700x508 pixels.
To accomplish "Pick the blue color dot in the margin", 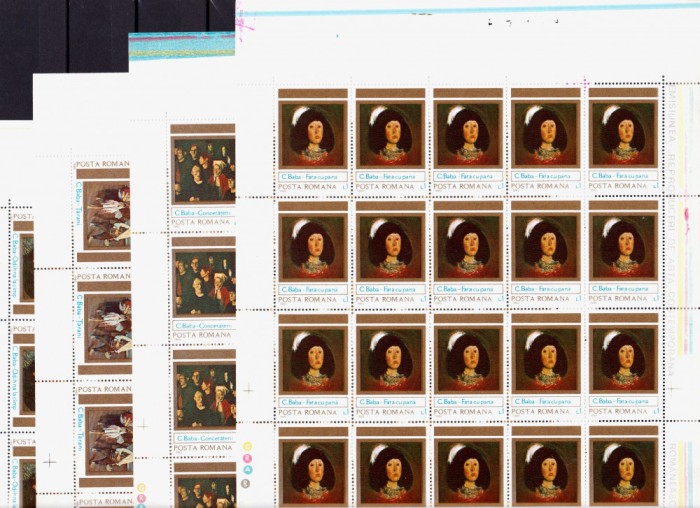I will coord(247,472).
